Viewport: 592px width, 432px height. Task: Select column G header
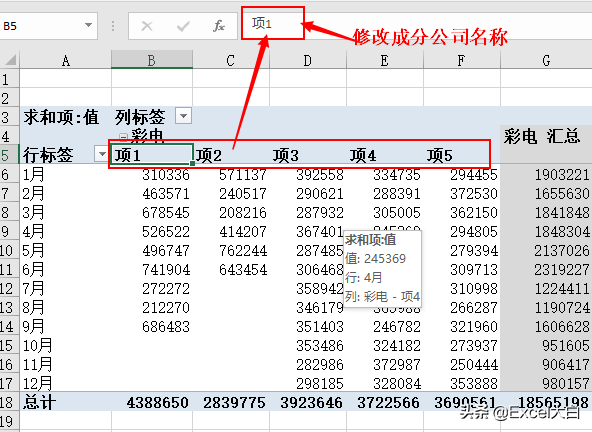pos(546,60)
